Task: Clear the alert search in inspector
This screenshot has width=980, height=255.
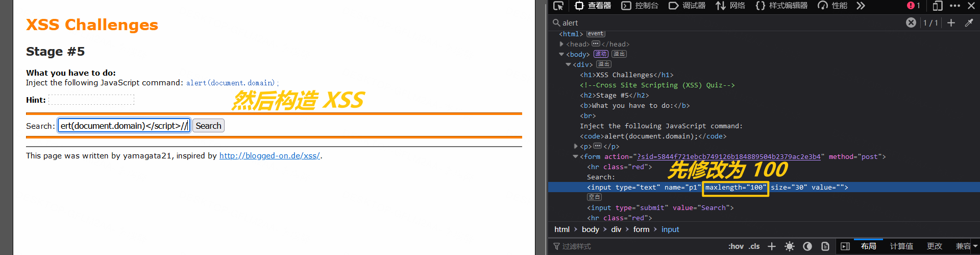Action: (911, 22)
